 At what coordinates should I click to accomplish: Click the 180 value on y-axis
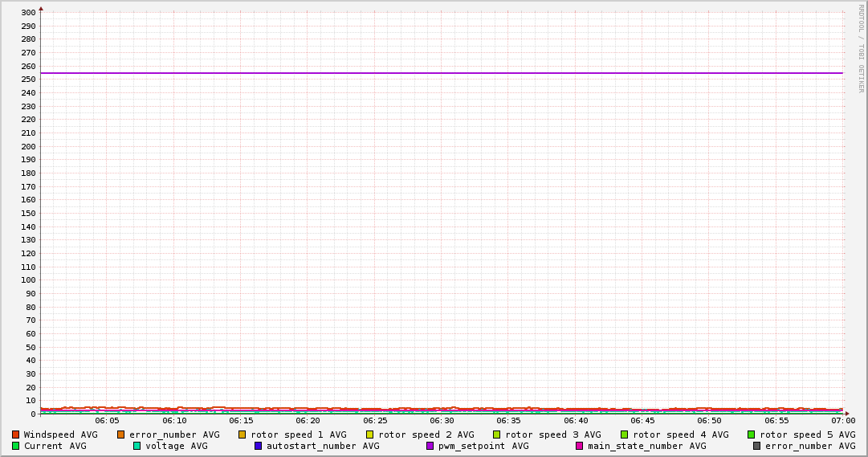(x=28, y=173)
